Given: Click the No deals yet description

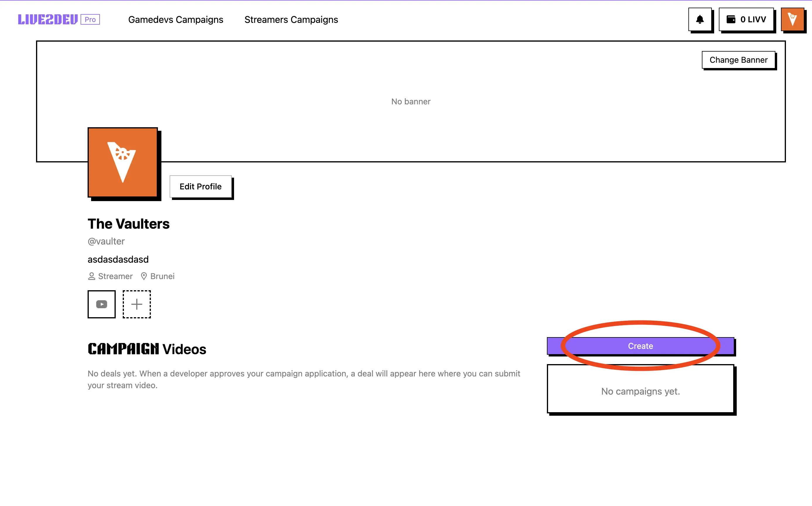Looking at the screenshot, I should pyautogui.click(x=304, y=379).
